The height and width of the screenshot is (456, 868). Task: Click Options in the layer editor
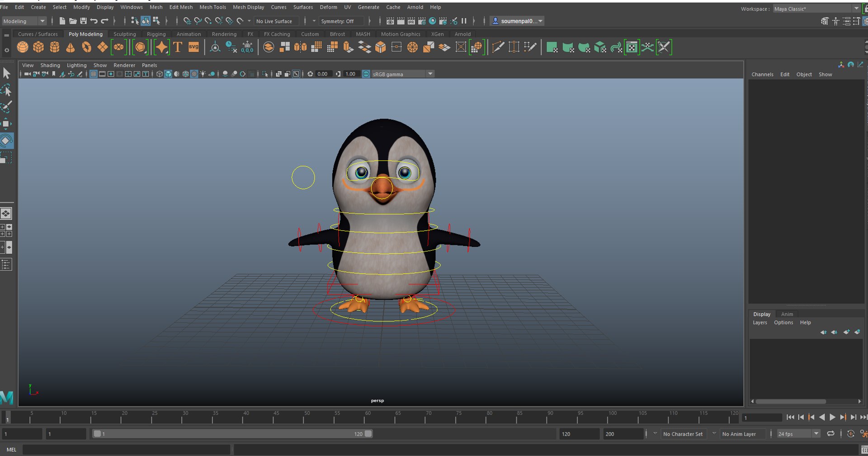[783, 323]
